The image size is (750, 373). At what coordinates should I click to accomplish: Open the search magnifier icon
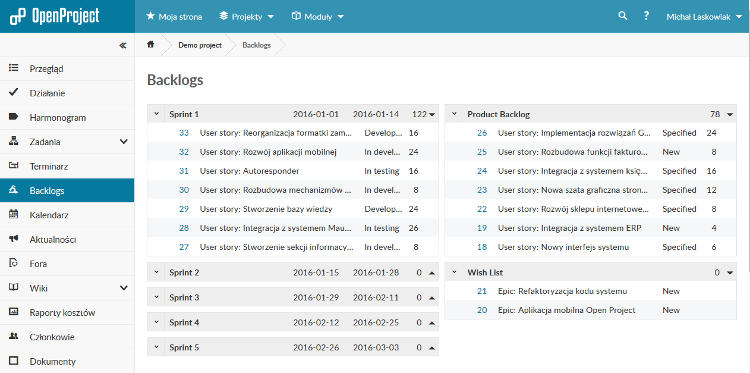pos(622,16)
